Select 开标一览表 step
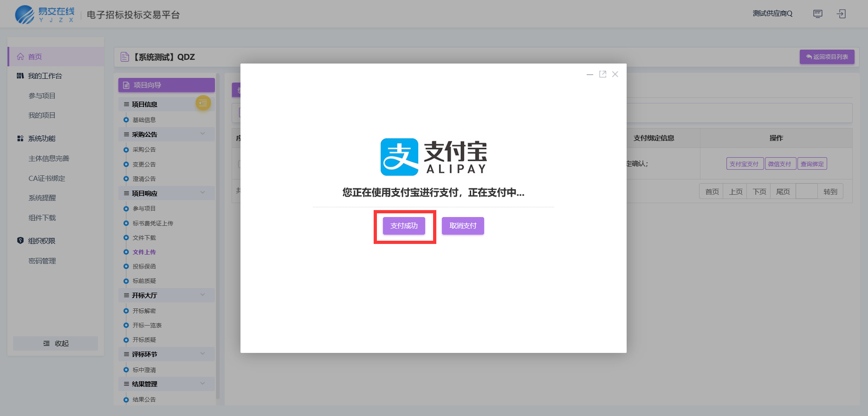The width and height of the screenshot is (868, 416). (147, 325)
